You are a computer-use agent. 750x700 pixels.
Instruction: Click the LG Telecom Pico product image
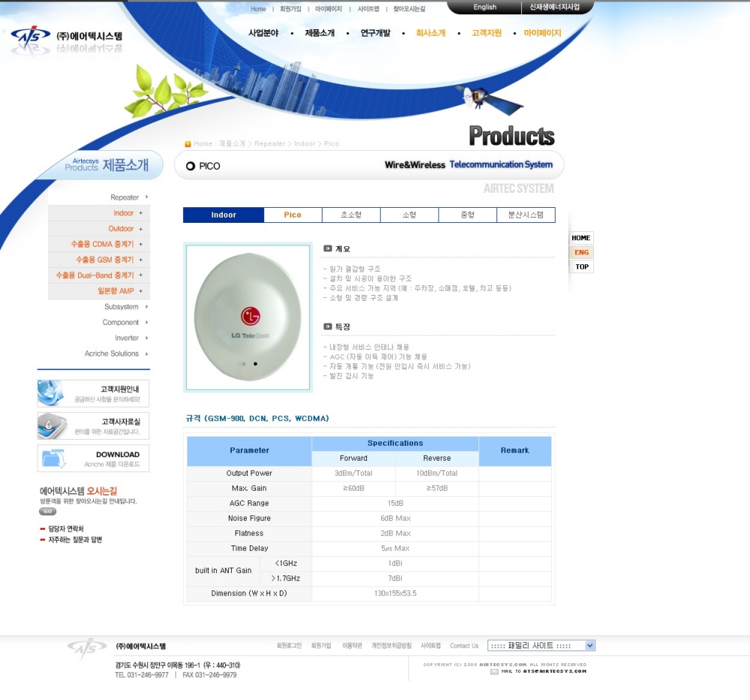(247, 317)
